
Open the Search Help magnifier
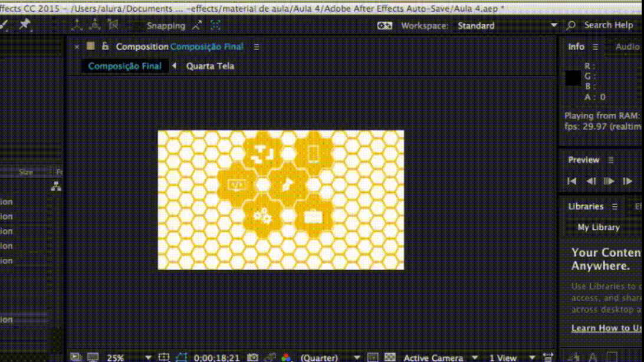[571, 25]
